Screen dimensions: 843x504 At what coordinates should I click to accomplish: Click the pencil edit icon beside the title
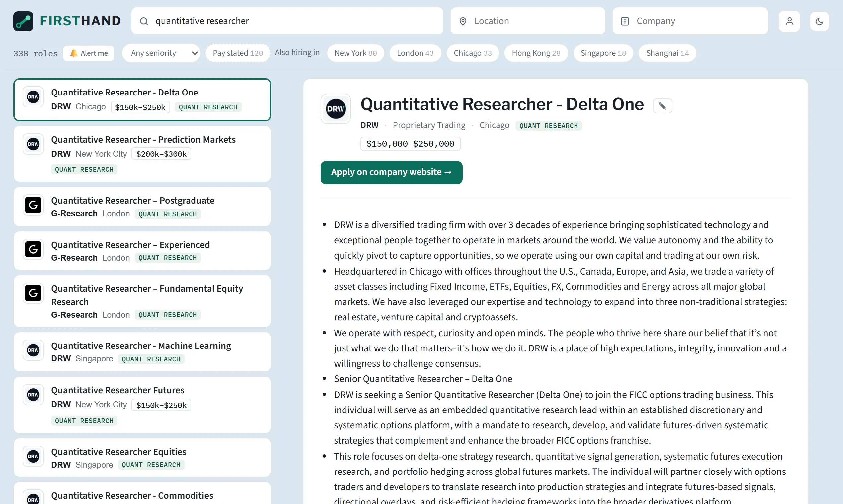[x=662, y=106]
